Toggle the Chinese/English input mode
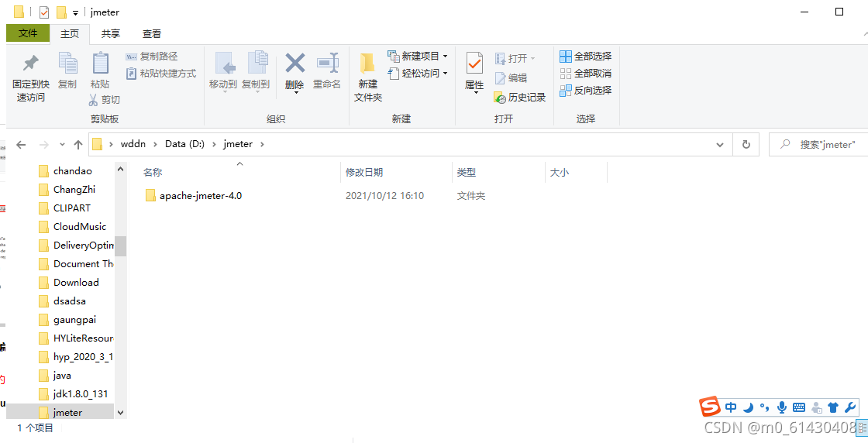Screen dimensions: 868x443 pos(731,407)
